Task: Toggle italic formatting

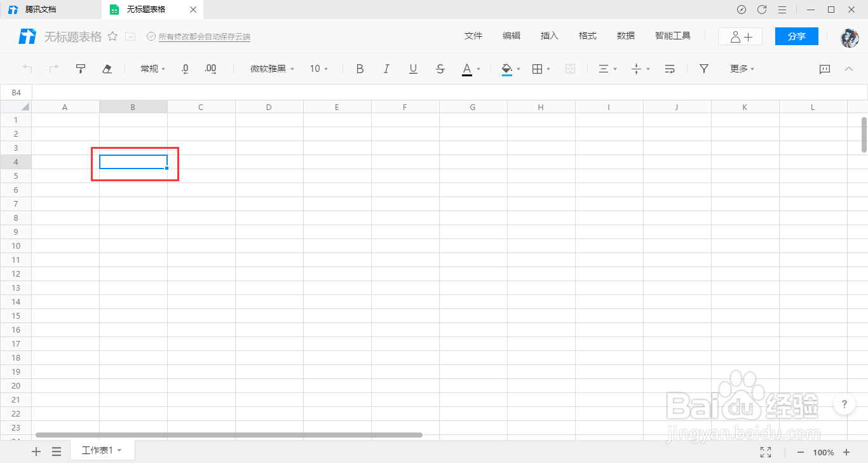Action: (386, 69)
